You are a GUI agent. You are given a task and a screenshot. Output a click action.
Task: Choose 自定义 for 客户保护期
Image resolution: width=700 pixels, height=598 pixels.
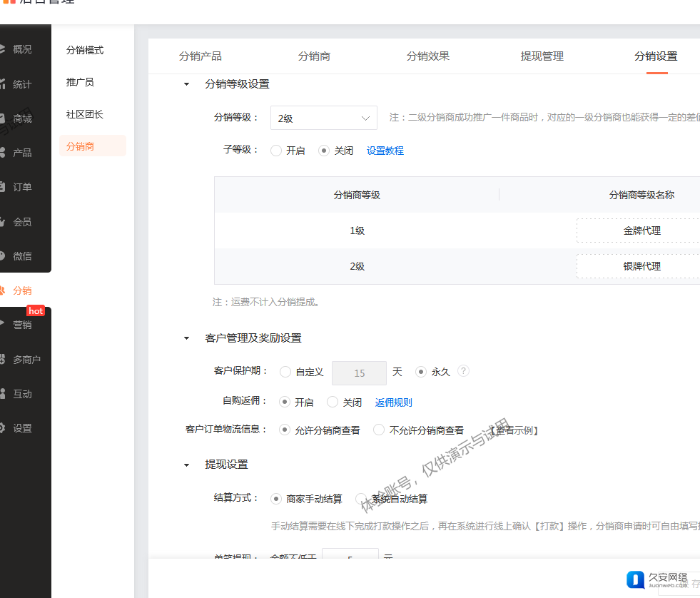[285, 372]
